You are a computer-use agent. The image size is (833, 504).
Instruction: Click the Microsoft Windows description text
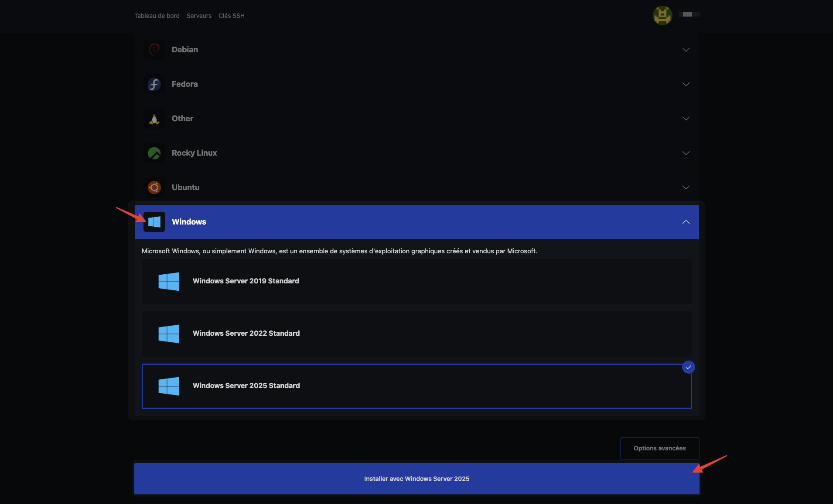(x=339, y=251)
